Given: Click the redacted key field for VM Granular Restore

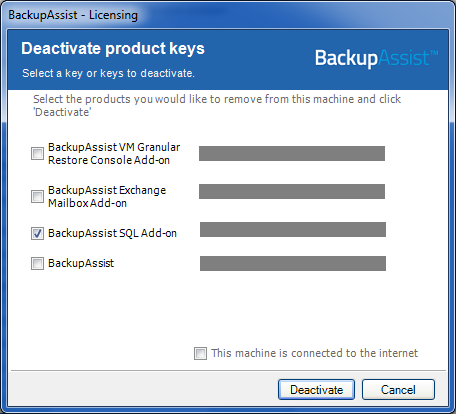Looking at the screenshot, I should 292,153.
